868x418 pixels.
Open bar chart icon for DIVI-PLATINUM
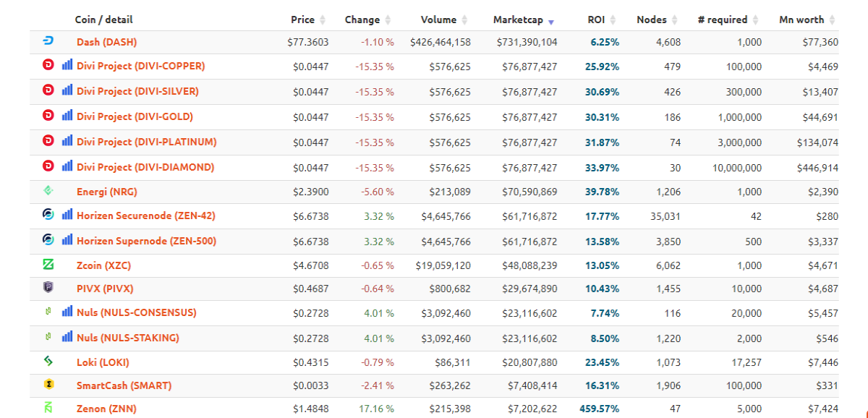tap(67, 141)
